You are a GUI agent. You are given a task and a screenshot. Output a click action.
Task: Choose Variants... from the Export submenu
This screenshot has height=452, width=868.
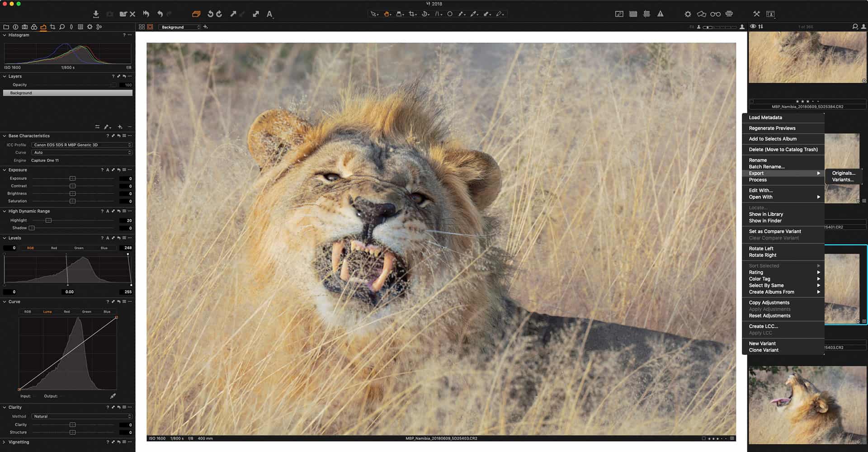coord(843,180)
